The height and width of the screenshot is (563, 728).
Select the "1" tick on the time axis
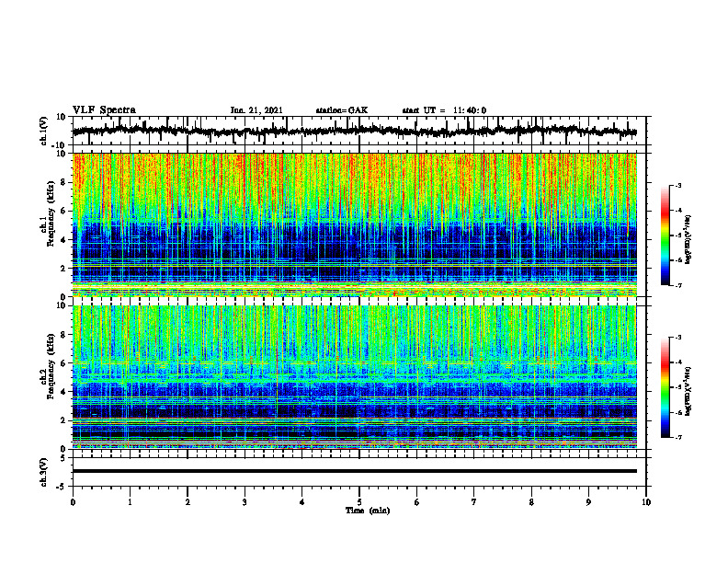coord(130,502)
